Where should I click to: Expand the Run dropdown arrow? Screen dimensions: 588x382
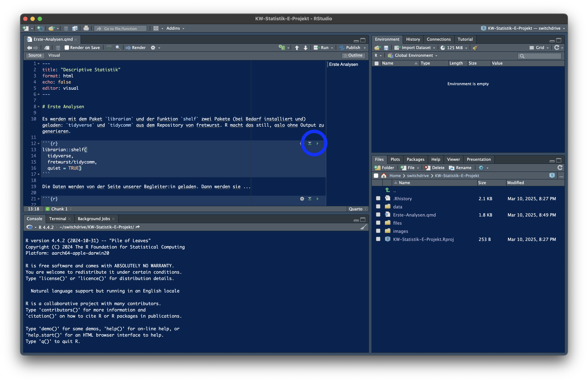[332, 48]
